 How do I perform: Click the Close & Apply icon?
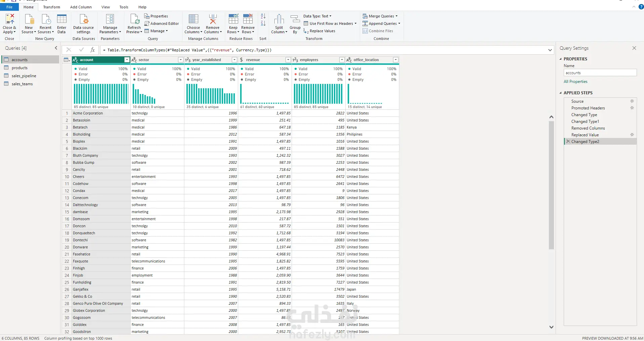(10, 19)
